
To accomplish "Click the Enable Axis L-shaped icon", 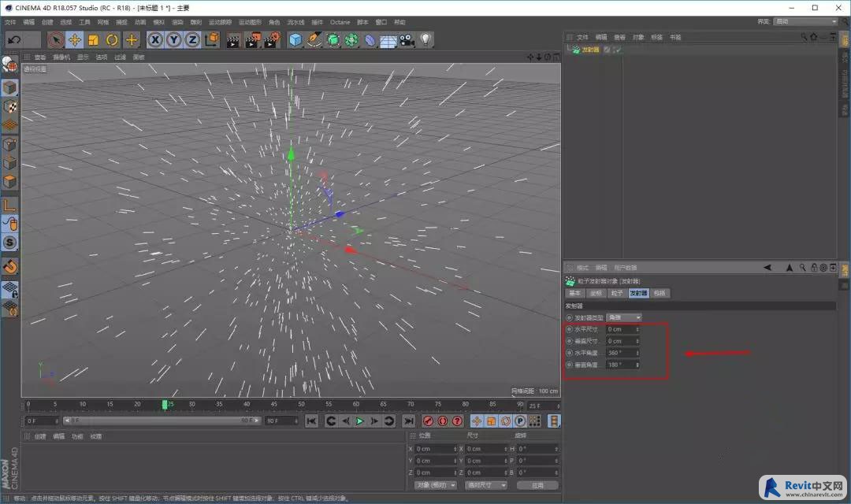I will (9, 205).
